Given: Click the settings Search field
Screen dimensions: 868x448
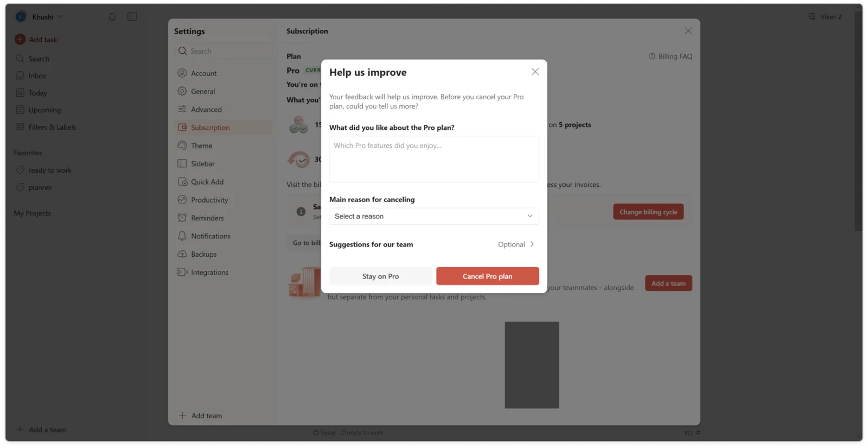Looking at the screenshot, I should [x=224, y=51].
